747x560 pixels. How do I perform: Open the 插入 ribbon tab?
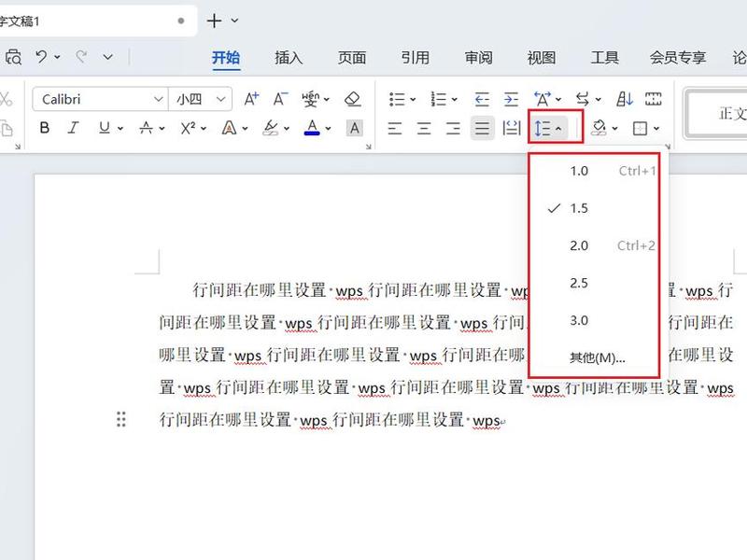click(x=289, y=58)
